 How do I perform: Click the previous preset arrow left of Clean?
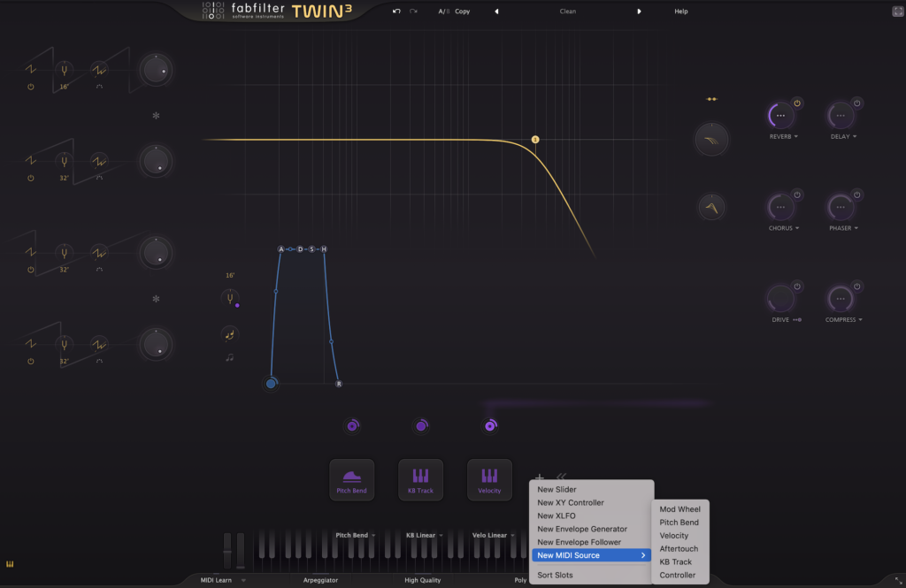(496, 11)
